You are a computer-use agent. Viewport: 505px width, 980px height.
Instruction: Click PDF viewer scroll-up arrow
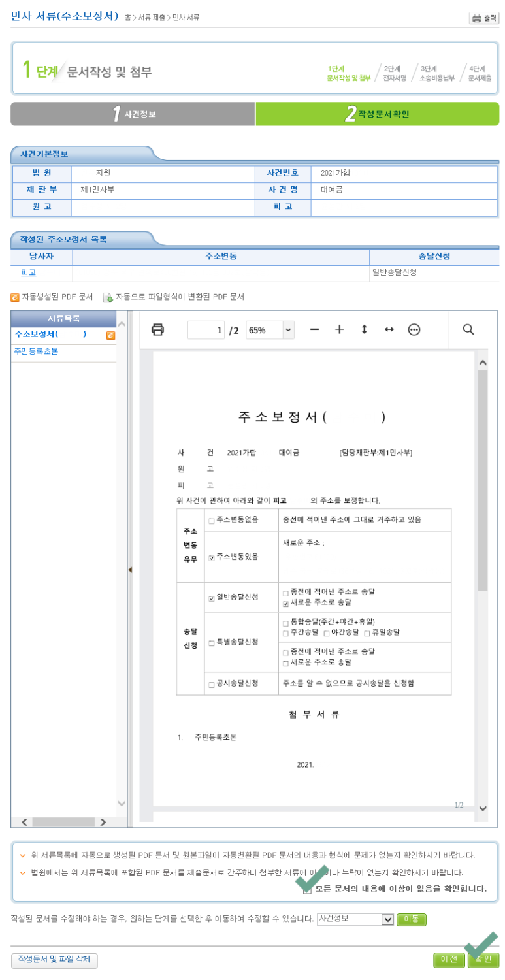pyautogui.click(x=483, y=362)
